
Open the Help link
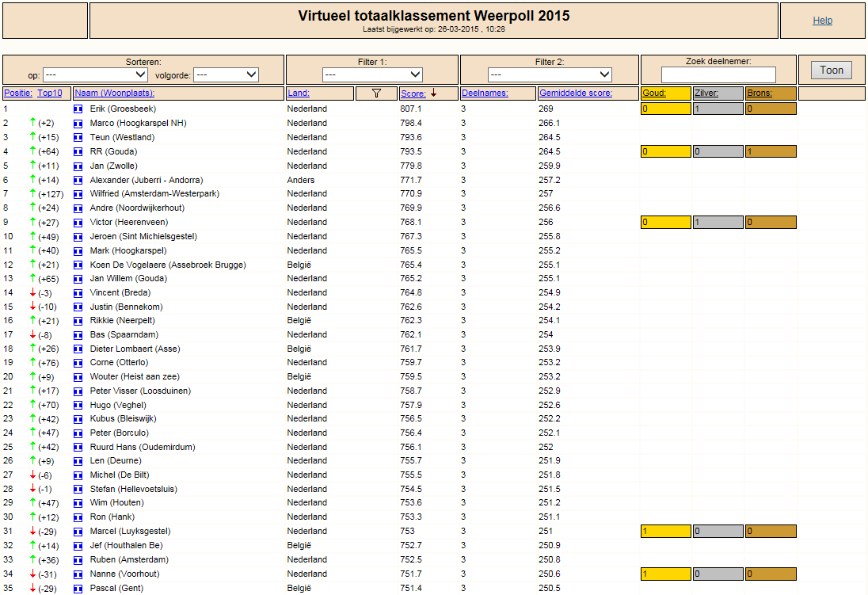tap(823, 21)
